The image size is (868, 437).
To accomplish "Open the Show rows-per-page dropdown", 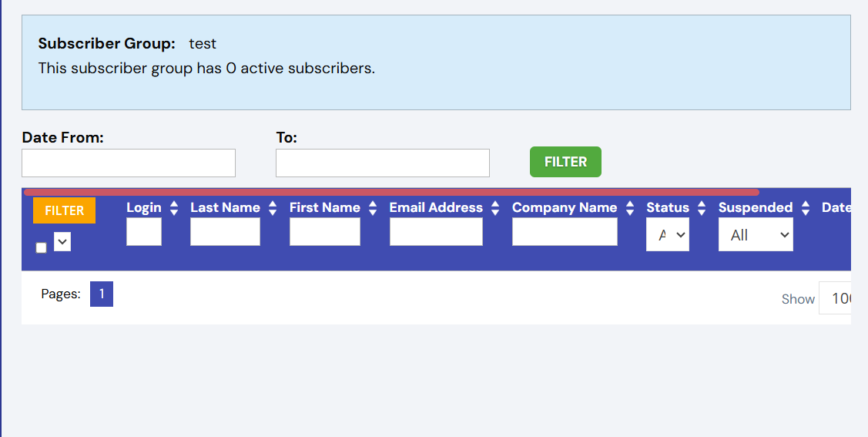I will coord(835,298).
